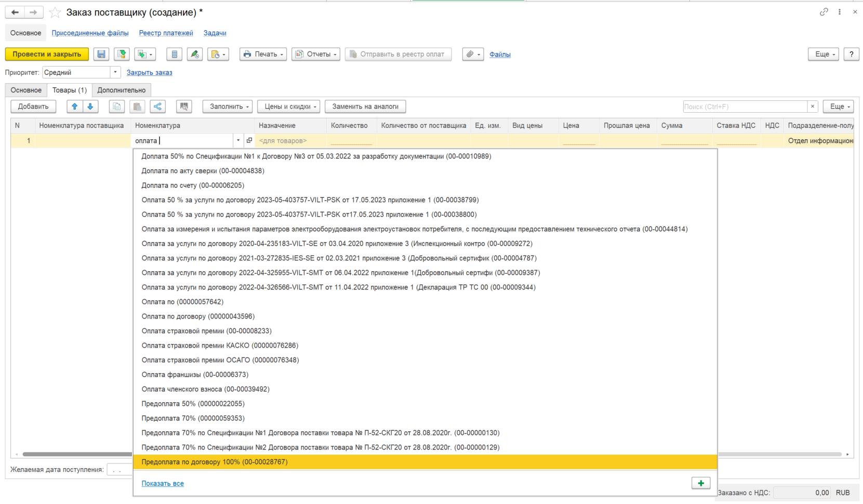The height and width of the screenshot is (504, 863).
Task: Click the help question mark button
Action: pos(851,54)
